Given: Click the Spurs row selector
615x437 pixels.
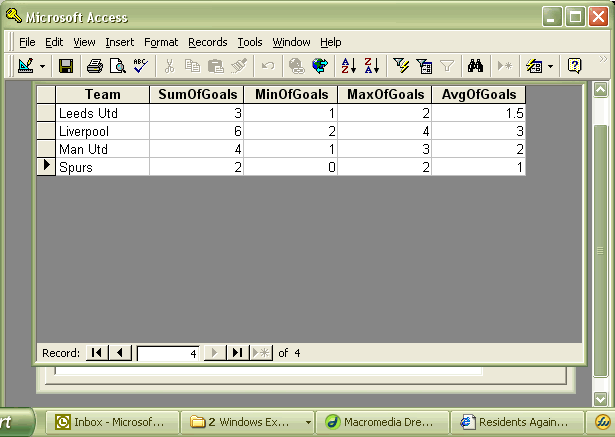Looking at the screenshot, I should click(x=46, y=167).
